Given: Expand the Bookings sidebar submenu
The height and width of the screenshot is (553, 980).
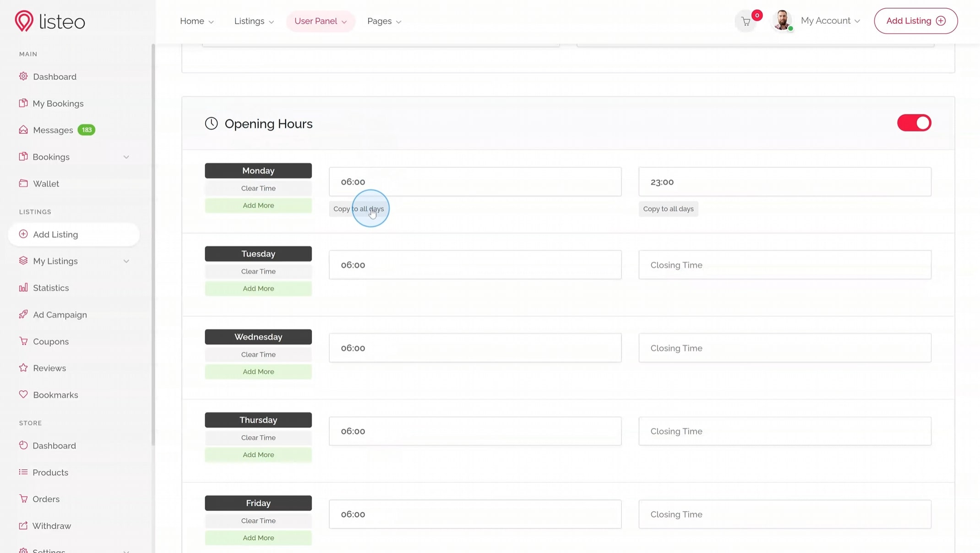Looking at the screenshot, I should [126, 157].
